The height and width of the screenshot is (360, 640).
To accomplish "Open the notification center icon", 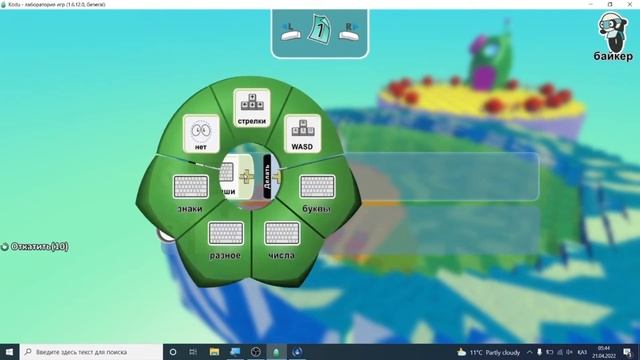I will point(628,352).
